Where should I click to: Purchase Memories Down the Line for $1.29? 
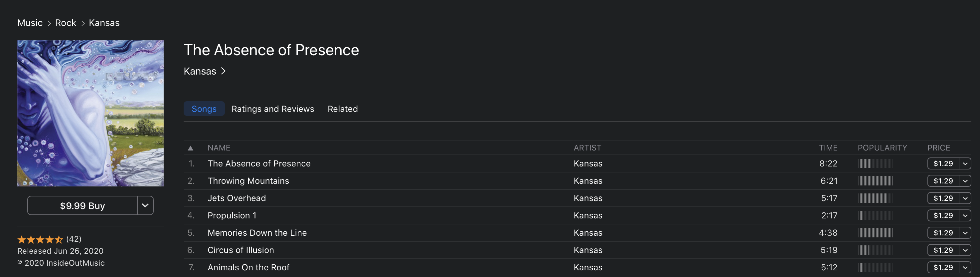pos(943,233)
